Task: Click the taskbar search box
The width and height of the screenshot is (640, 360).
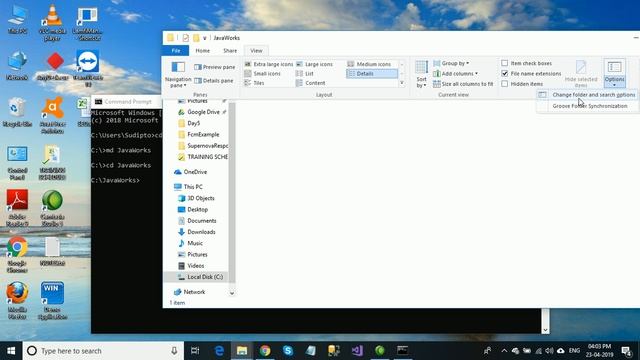Action: tap(103, 351)
